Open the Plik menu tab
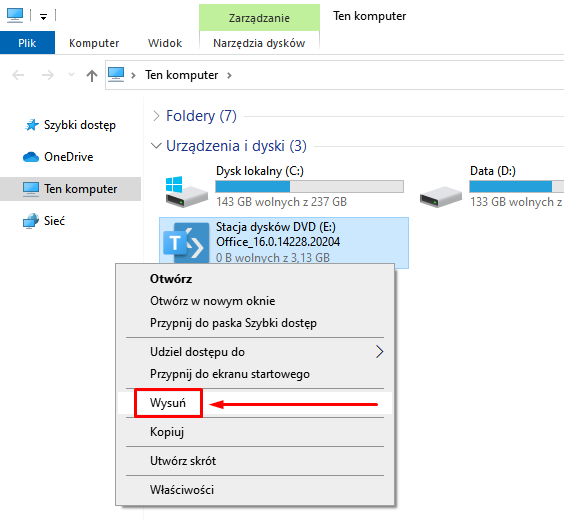 click(x=27, y=43)
